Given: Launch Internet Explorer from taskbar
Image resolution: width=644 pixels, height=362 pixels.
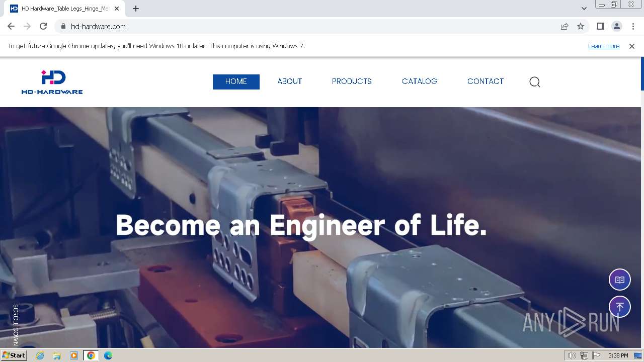Looking at the screenshot, I should [x=40, y=355].
